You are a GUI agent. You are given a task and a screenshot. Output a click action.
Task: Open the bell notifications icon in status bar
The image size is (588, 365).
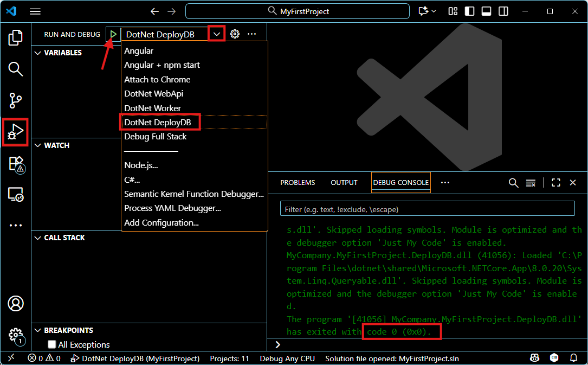click(574, 358)
